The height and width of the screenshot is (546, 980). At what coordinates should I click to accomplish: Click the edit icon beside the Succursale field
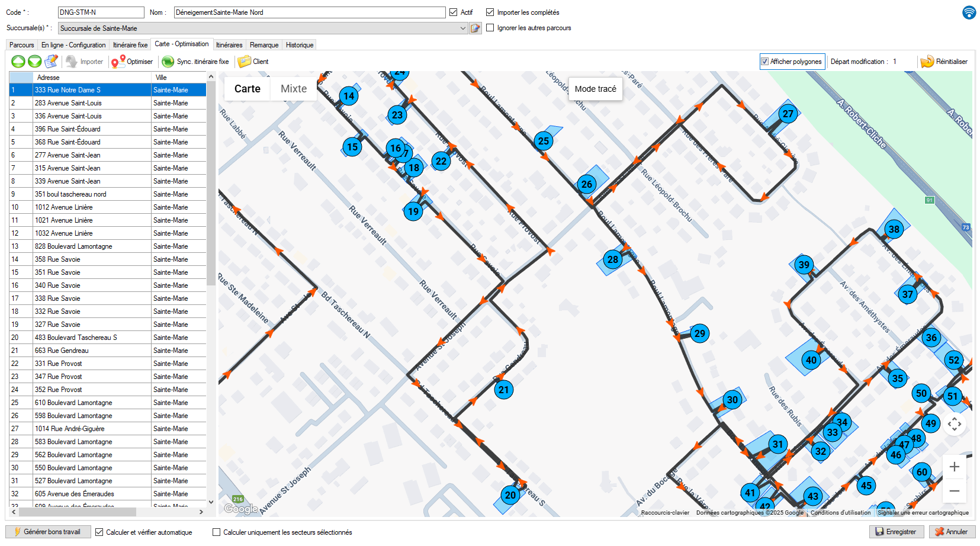tap(475, 28)
